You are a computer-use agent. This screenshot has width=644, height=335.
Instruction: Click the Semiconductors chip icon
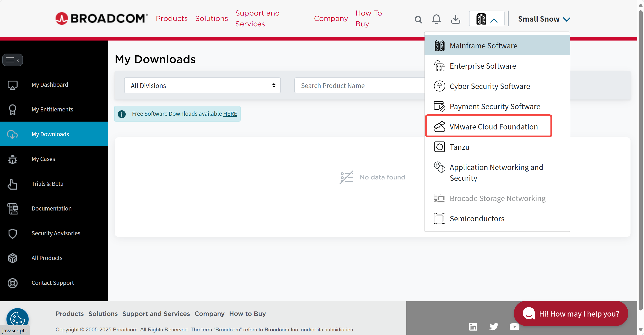pos(439,219)
